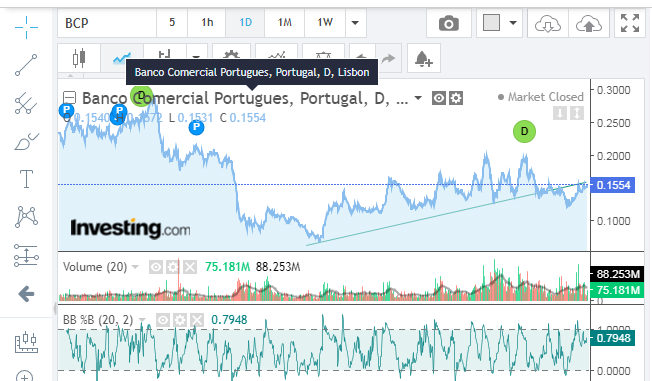This screenshot has width=652, height=381.
Task: Click the pane move-down arrow button
Action: [x=560, y=113]
